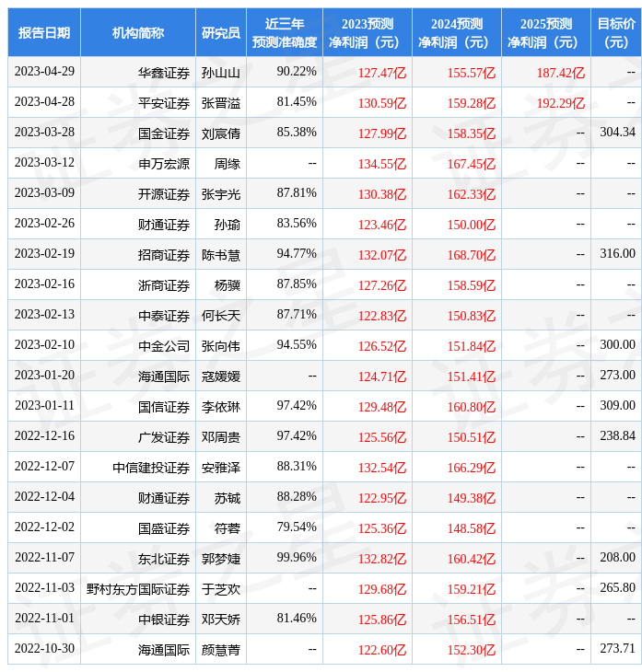Click institution name 申万宏源
This screenshot has height=672, width=642.
coord(164,164)
